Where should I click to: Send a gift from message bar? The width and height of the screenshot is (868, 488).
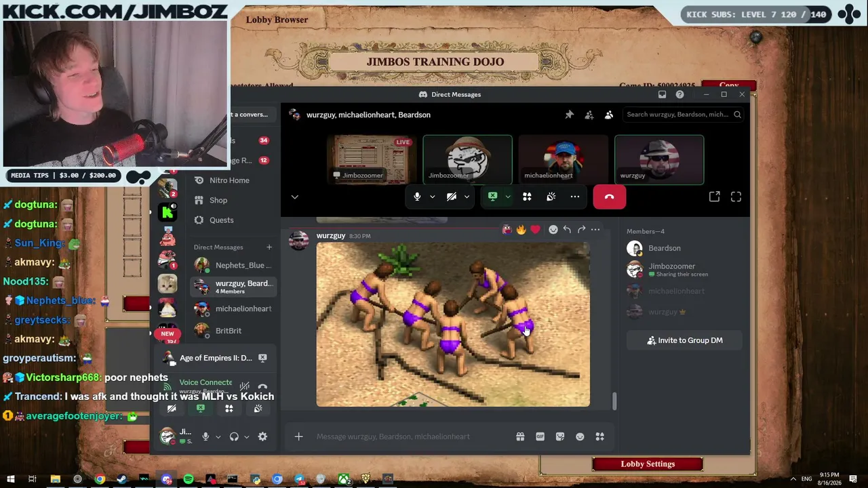(x=520, y=436)
